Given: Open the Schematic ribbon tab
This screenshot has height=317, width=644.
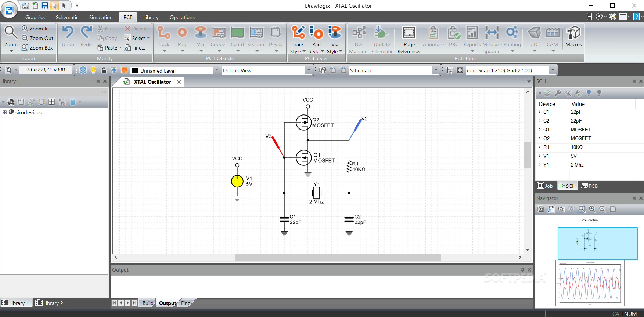Looking at the screenshot, I should [x=67, y=17].
